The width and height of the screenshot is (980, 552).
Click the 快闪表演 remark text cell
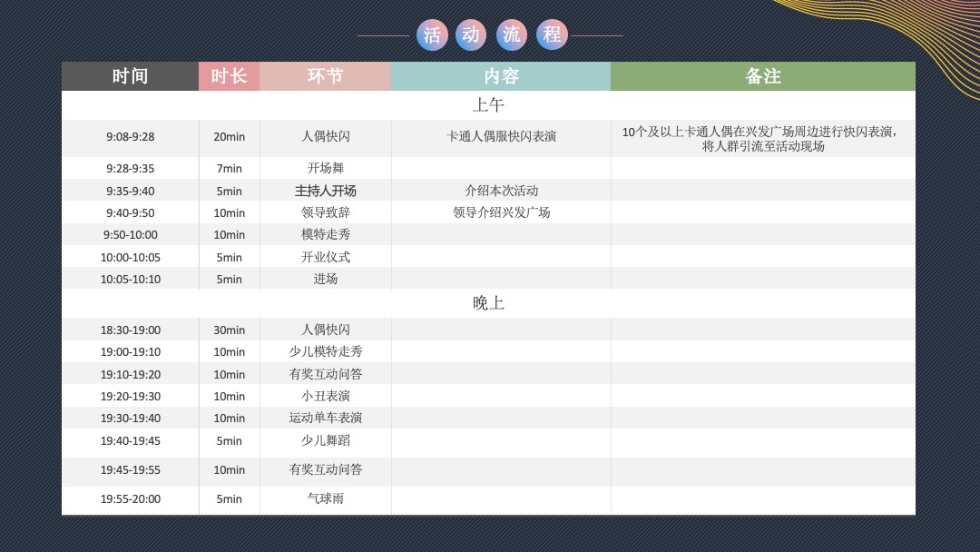[763, 137]
